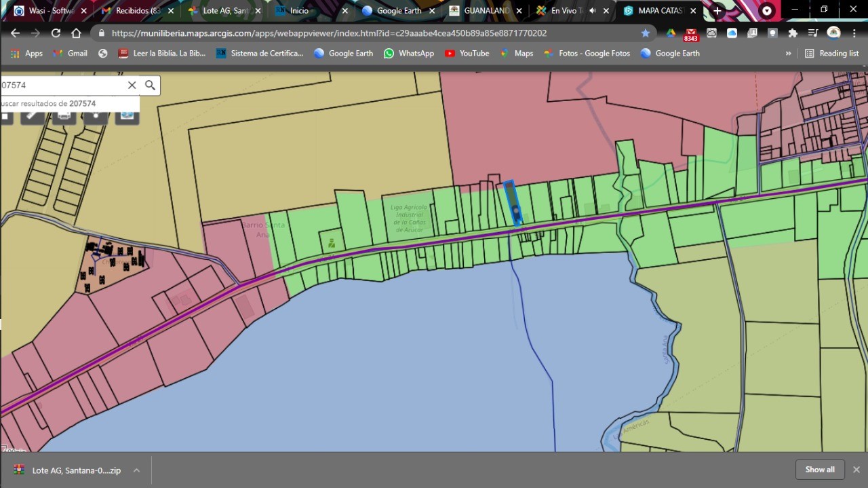Select the Measurement tool icon
The width and height of the screenshot is (868, 488).
pos(32,115)
